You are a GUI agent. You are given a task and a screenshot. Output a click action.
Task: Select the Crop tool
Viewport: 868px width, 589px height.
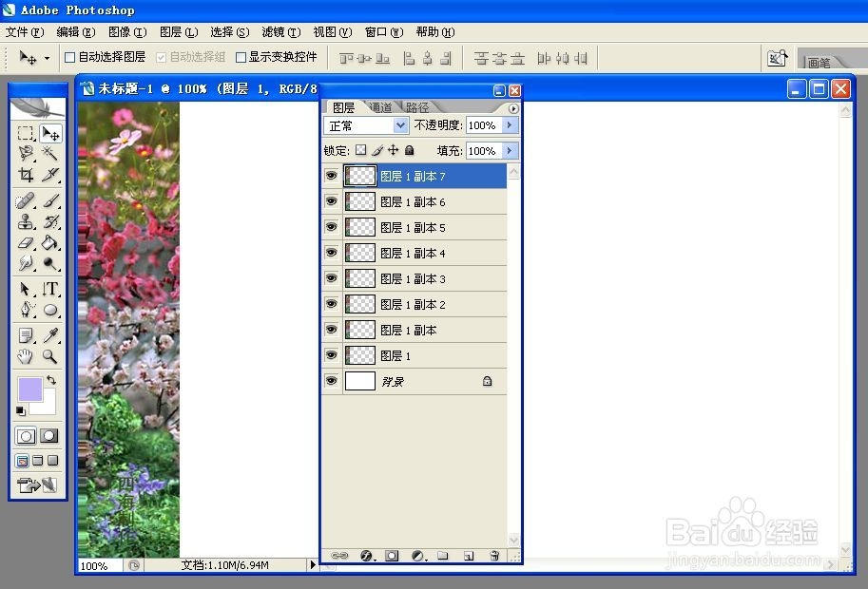point(26,175)
